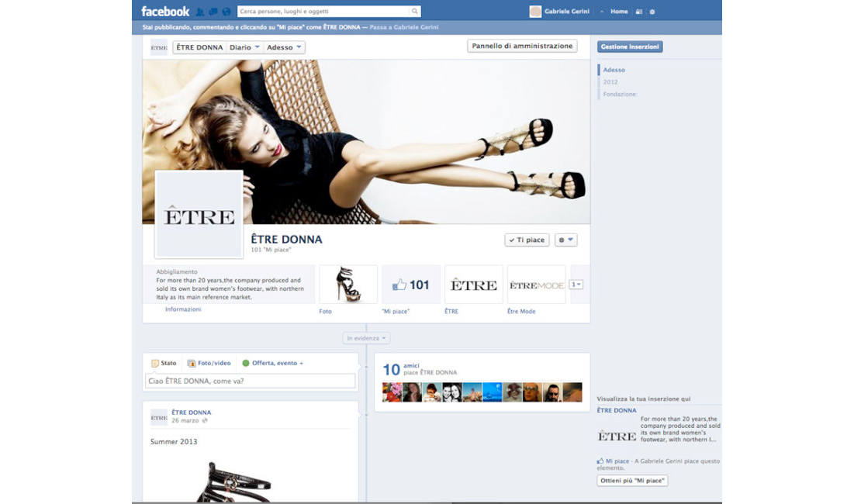Open account settings gear in top bar
854x504 pixels.
click(652, 12)
